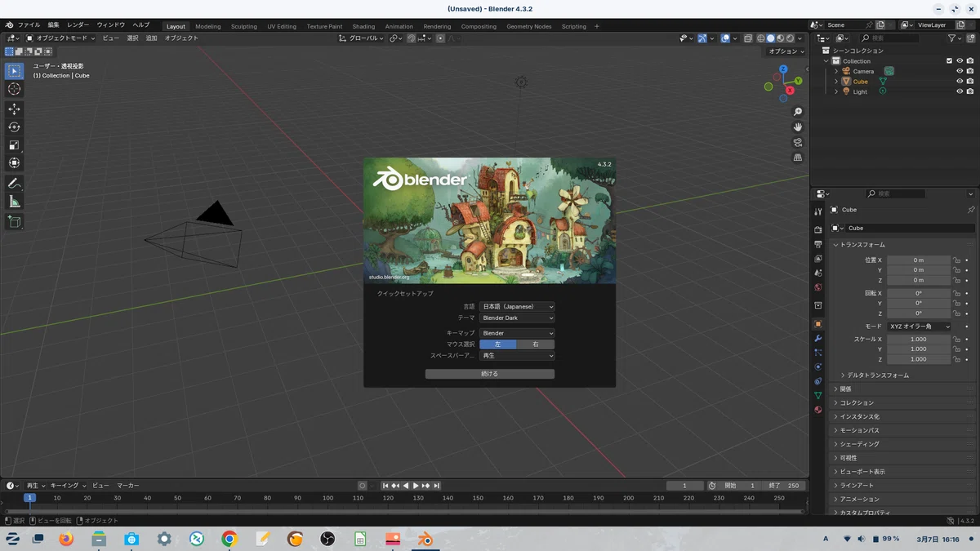Open the Modifiers wrench properties tab
The height and width of the screenshot is (551, 980).
coord(818,339)
